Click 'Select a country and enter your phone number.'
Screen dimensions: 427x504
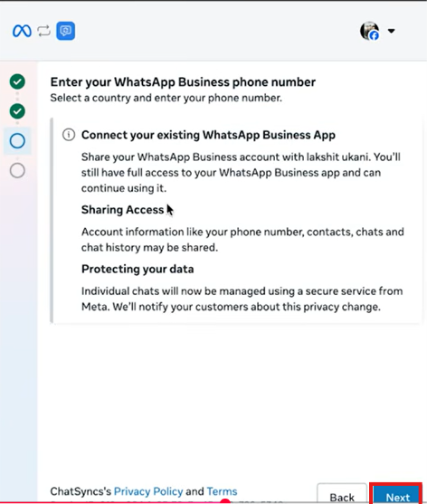click(166, 98)
